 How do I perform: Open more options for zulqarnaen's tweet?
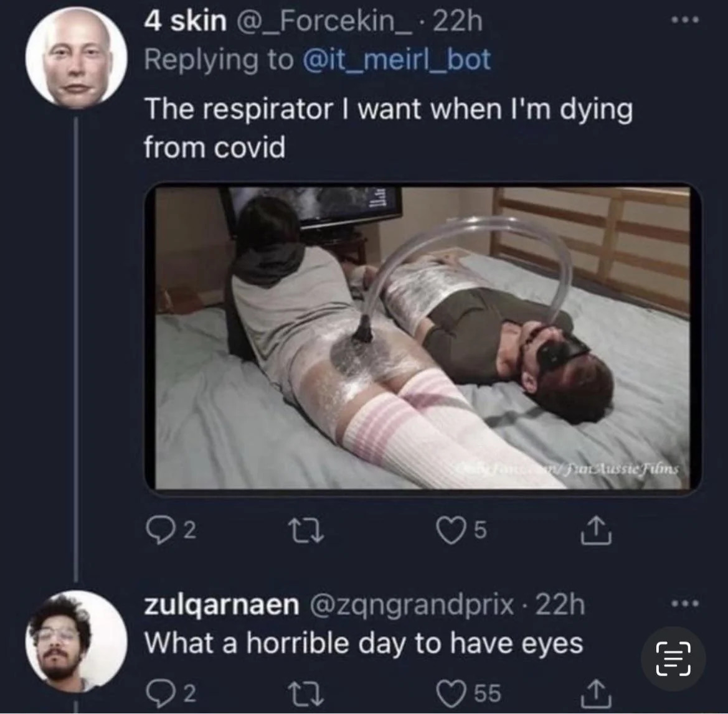pos(685,603)
